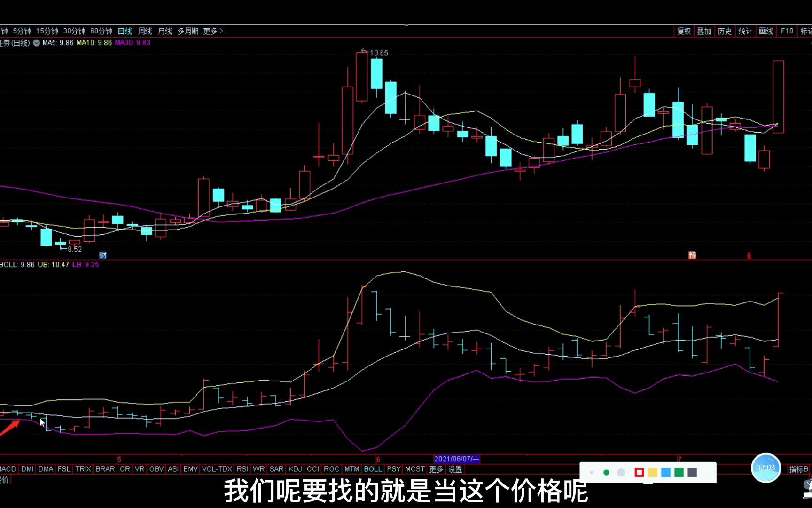The width and height of the screenshot is (812, 508).
Task: Select the 周线 weekly chart tab
Action: coord(145,31)
